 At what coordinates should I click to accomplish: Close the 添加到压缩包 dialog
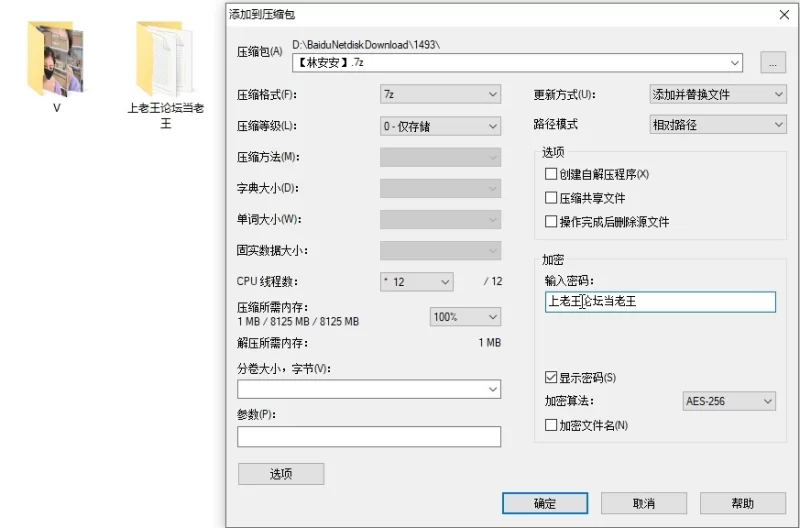tap(784, 14)
